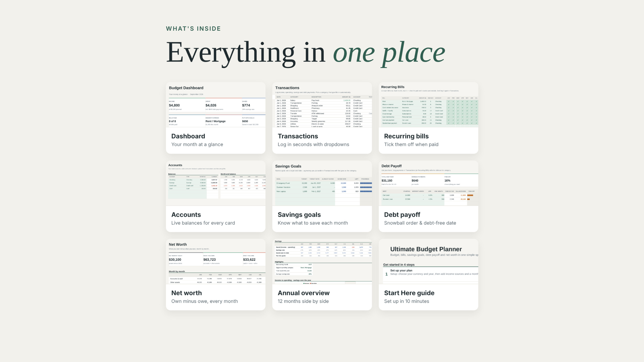Screen dimensions: 644x362
Task: Click "Tick them off when paid" caption
Action: pyautogui.click(x=411, y=145)
